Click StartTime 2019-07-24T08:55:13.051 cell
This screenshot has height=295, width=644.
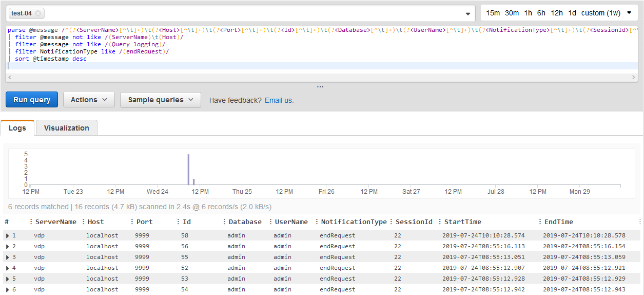pyautogui.click(x=484, y=257)
